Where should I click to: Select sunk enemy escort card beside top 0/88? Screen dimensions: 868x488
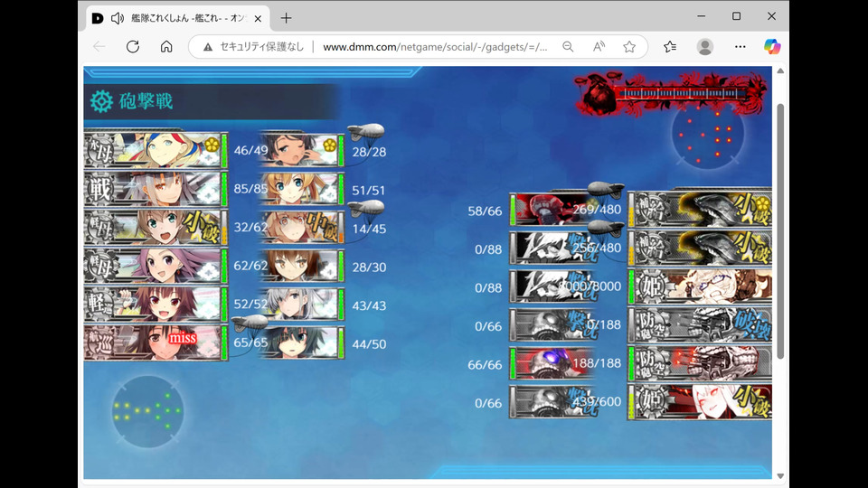pyautogui.click(x=552, y=248)
